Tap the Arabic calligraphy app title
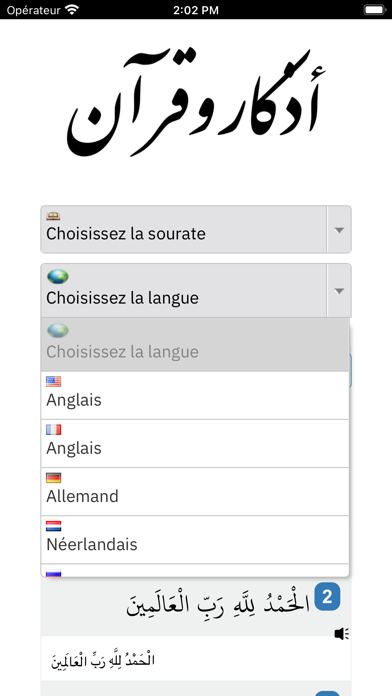The height and width of the screenshot is (696, 392). click(194, 103)
